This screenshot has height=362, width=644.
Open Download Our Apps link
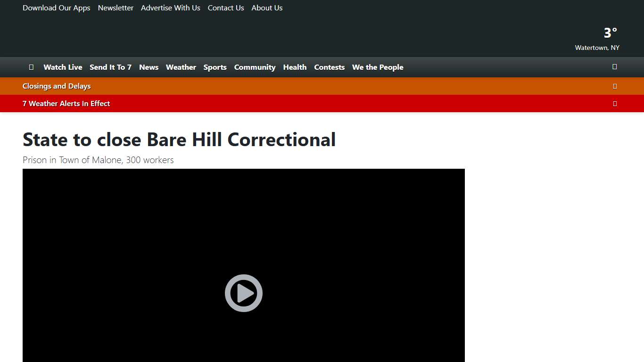point(56,8)
